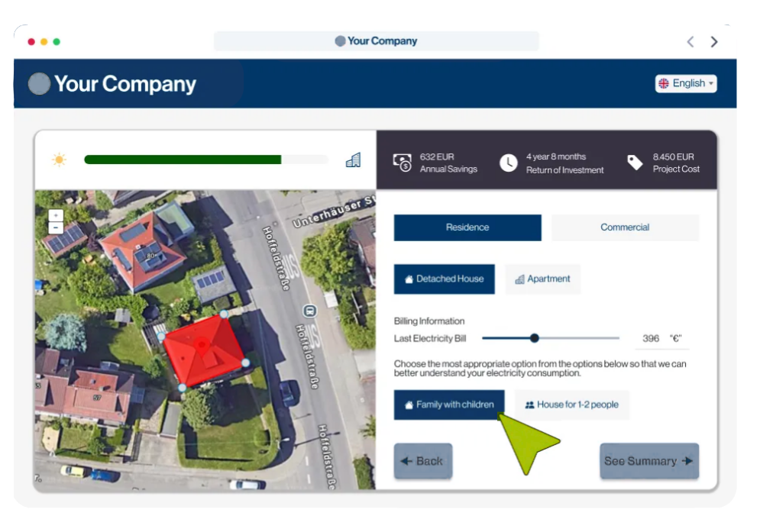The height and width of the screenshot is (532, 757).
Task: Zoom in on the satellite map
Action: tap(56, 216)
